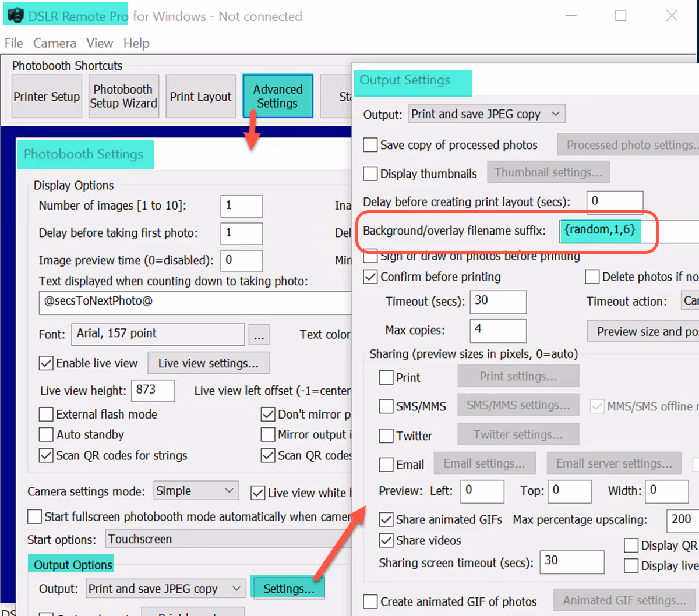This screenshot has width=699, height=616.
Task: Click the Preview size and position button
Action: pyautogui.click(x=643, y=331)
